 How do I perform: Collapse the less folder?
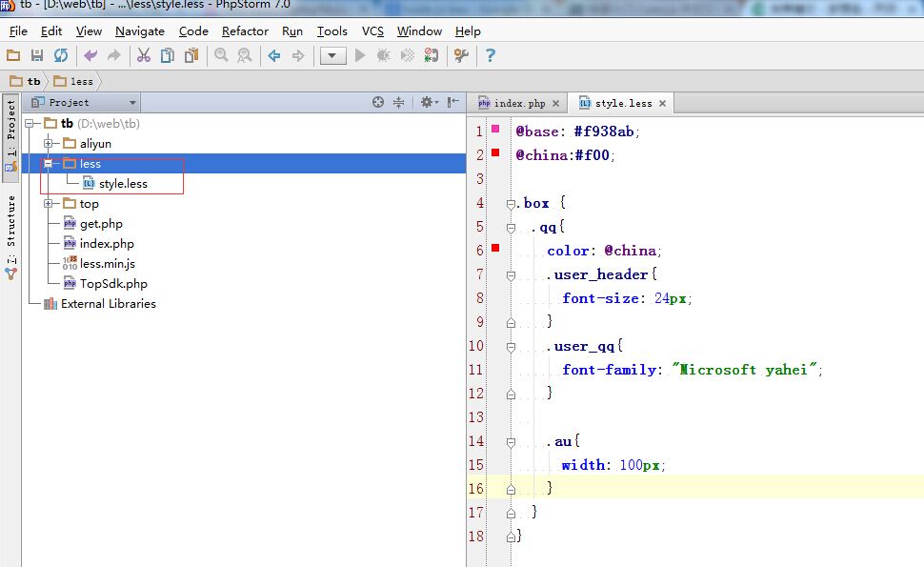pyautogui.click(x=49, y=163)
